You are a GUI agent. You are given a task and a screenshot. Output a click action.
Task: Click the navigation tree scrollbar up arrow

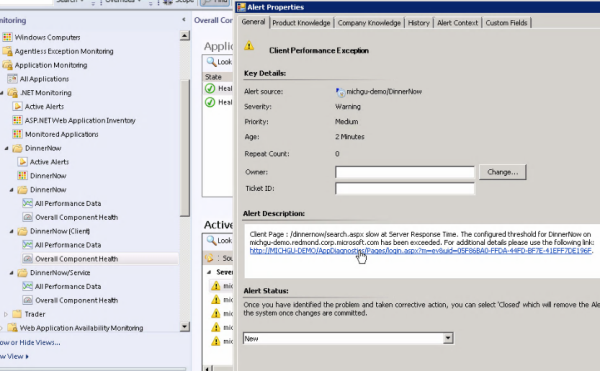point(184,36)
